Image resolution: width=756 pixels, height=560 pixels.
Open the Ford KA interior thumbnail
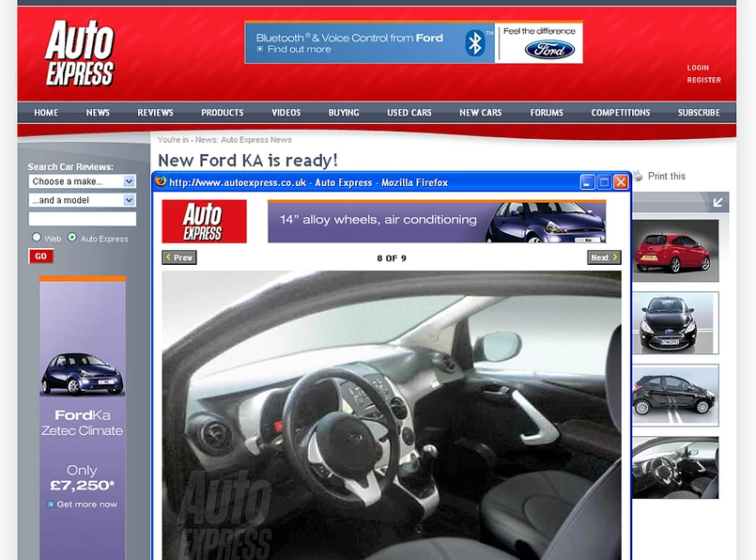tap(675, 467)
